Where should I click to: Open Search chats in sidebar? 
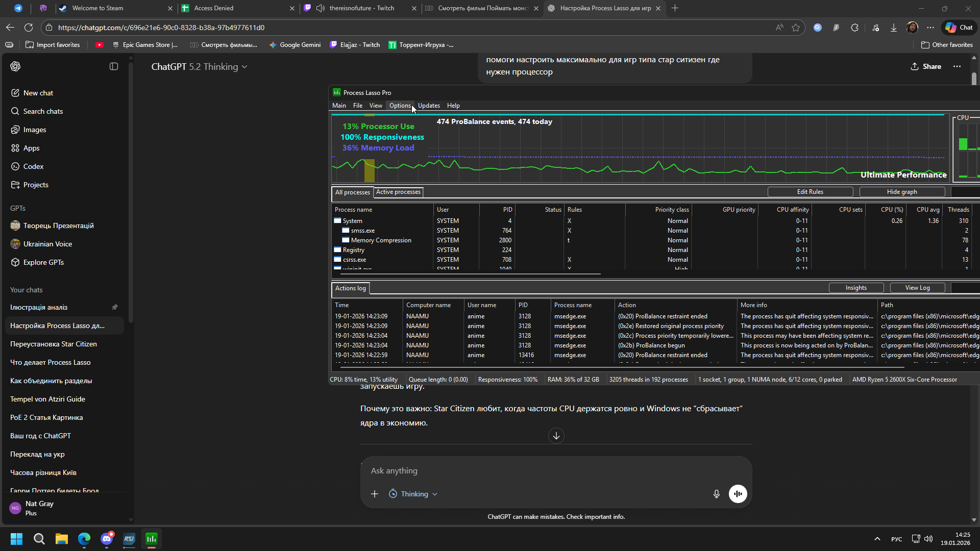[43, 111]
